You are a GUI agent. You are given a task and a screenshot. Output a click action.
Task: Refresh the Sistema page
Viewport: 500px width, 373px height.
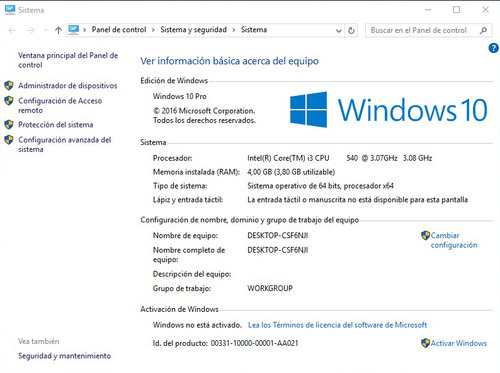[x=351, y=31]
